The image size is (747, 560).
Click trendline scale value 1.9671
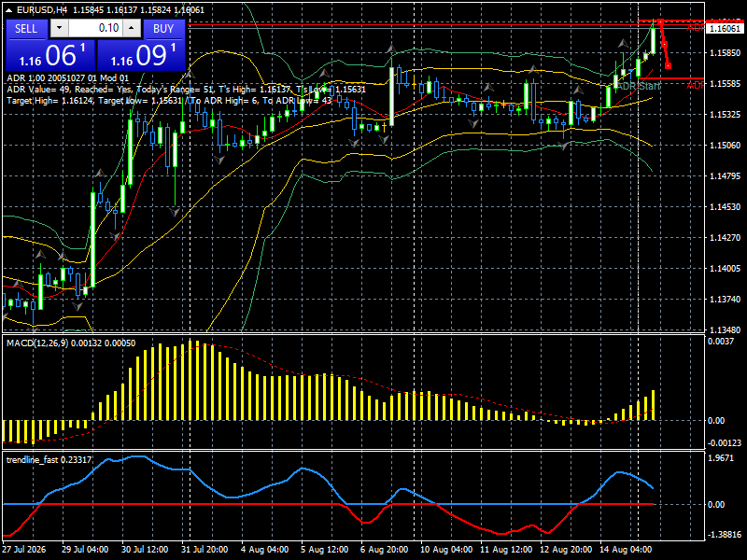pos(721,458)
